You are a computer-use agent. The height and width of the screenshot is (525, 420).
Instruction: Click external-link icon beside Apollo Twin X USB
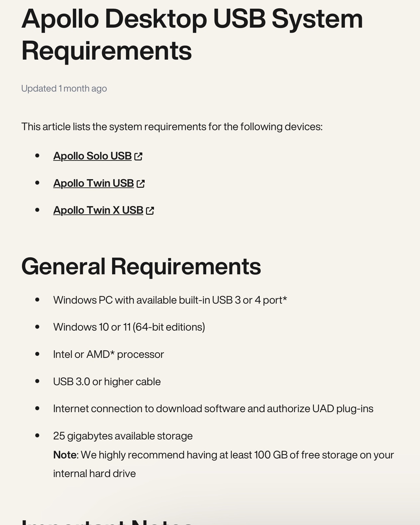(150, 211)
